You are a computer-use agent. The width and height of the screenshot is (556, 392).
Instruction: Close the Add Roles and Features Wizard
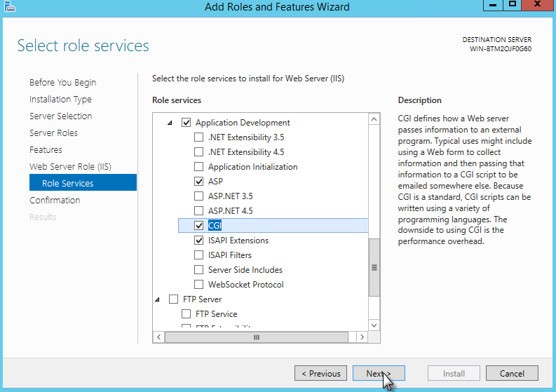pyautogui.click(x=537, y=6)
